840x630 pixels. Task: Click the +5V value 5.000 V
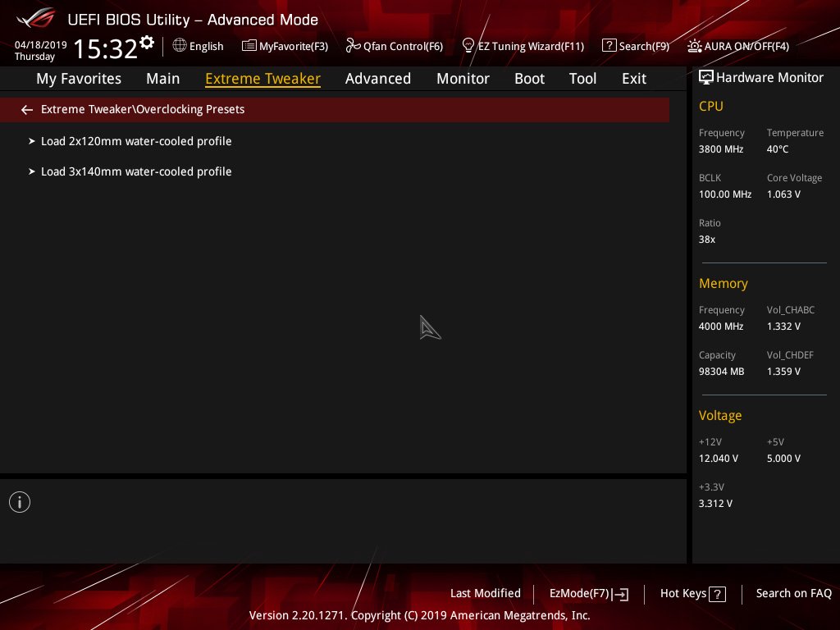(x=783, y=459)
